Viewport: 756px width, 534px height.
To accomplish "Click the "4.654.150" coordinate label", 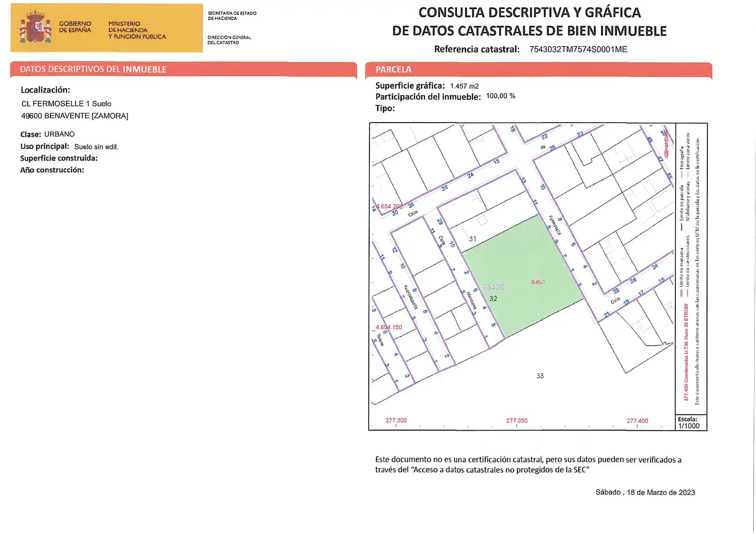I will coord(388,327).
